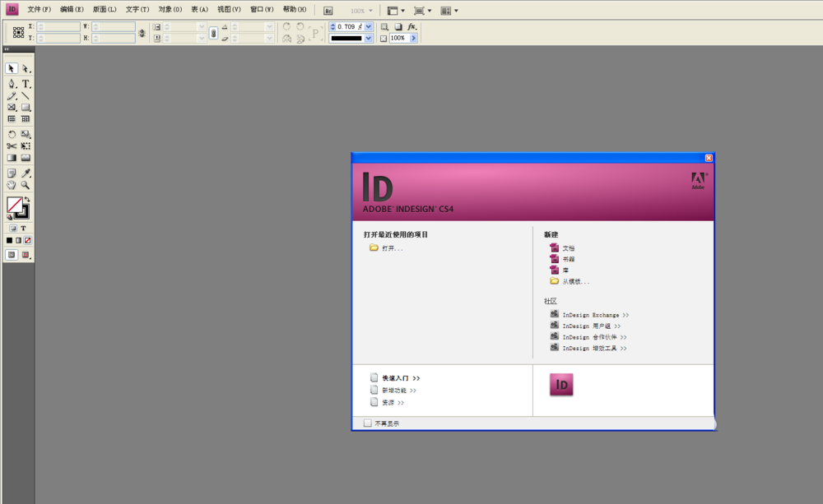Select the Free Transform tool

pos(26,146)
